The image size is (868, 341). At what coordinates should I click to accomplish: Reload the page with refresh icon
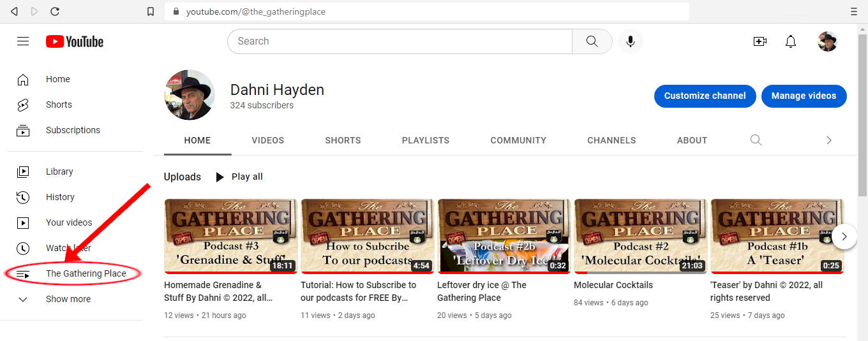pyautogui.click(x=55, y=11)
